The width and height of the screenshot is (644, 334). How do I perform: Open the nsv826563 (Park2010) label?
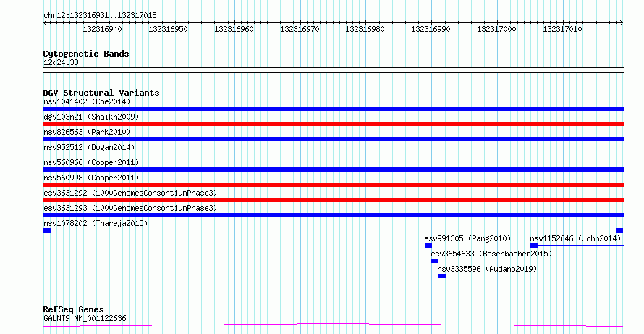coord(87,132)
